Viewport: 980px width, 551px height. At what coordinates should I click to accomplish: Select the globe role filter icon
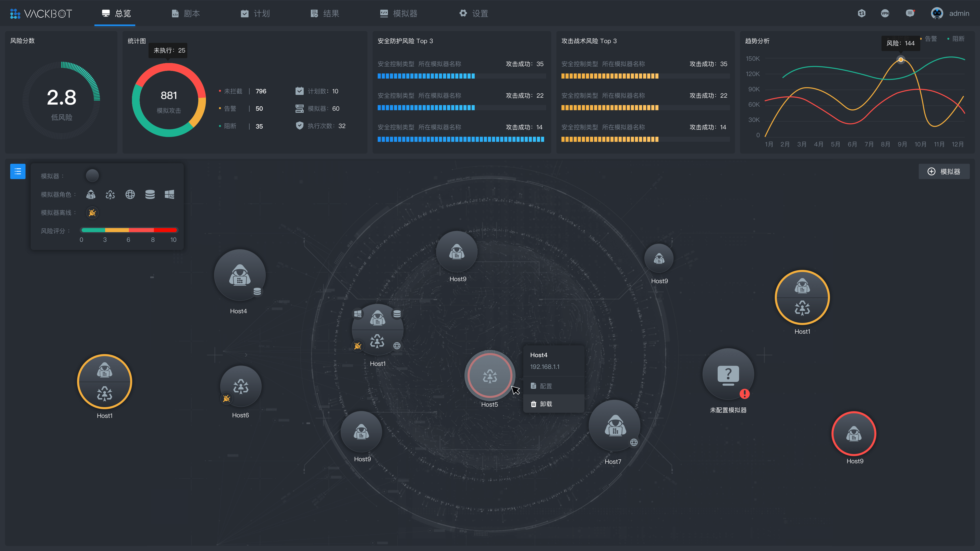(x=130, y=195)
